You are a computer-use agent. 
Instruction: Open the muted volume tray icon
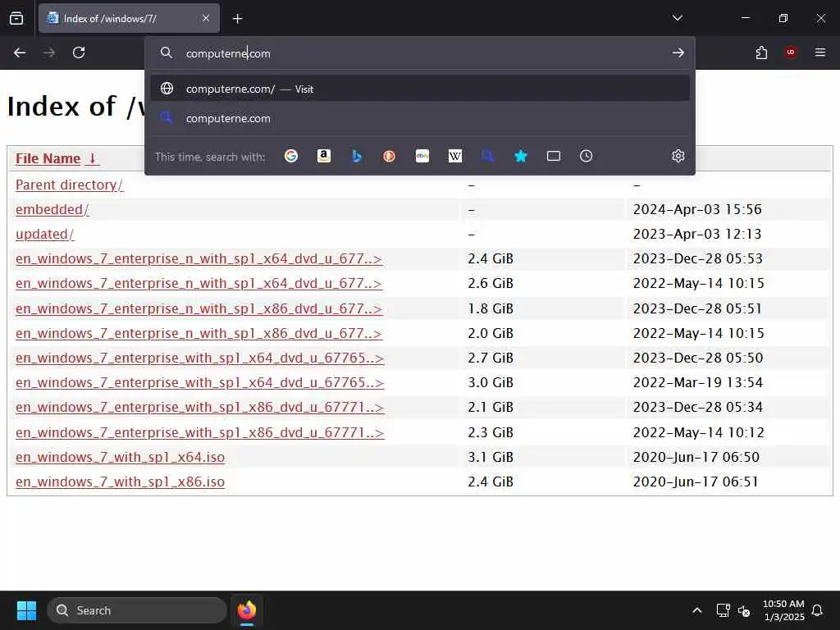744,610
